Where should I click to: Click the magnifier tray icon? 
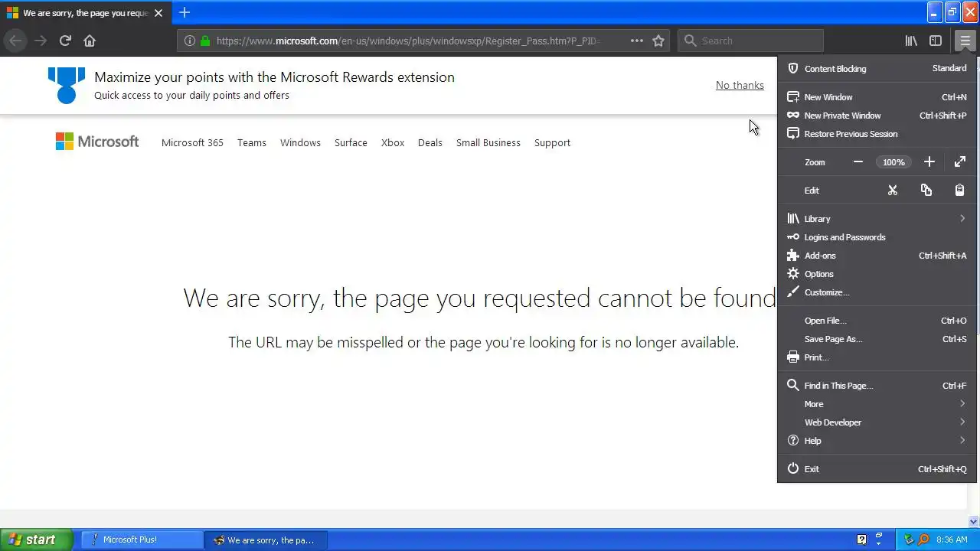click(924, 540)
